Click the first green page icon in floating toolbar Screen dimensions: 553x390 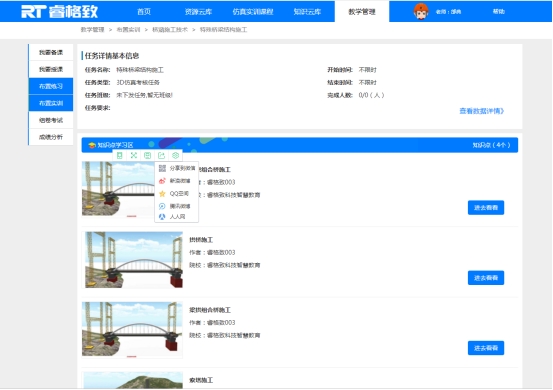(120, 156)
